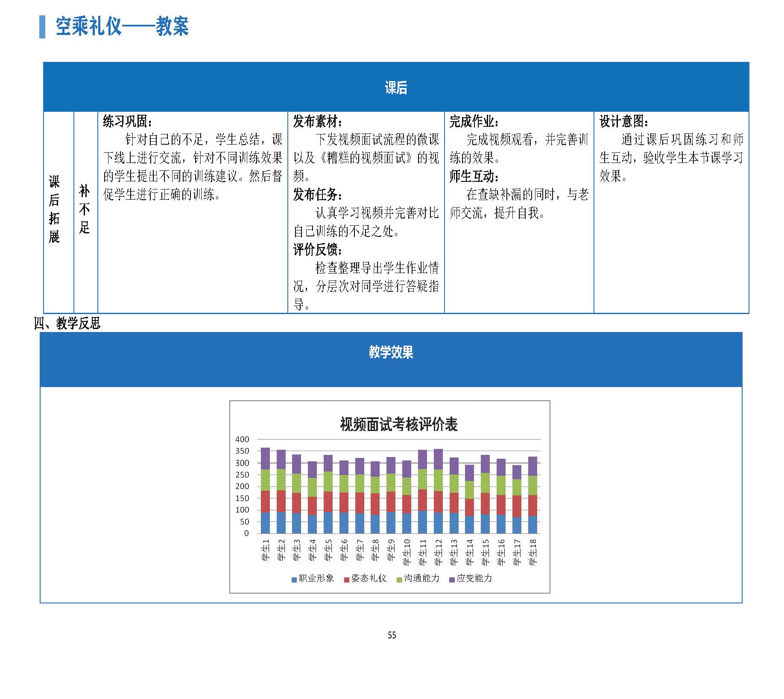Click the page number 55
Screen dimensions: 784x699
tap(392, 635)
